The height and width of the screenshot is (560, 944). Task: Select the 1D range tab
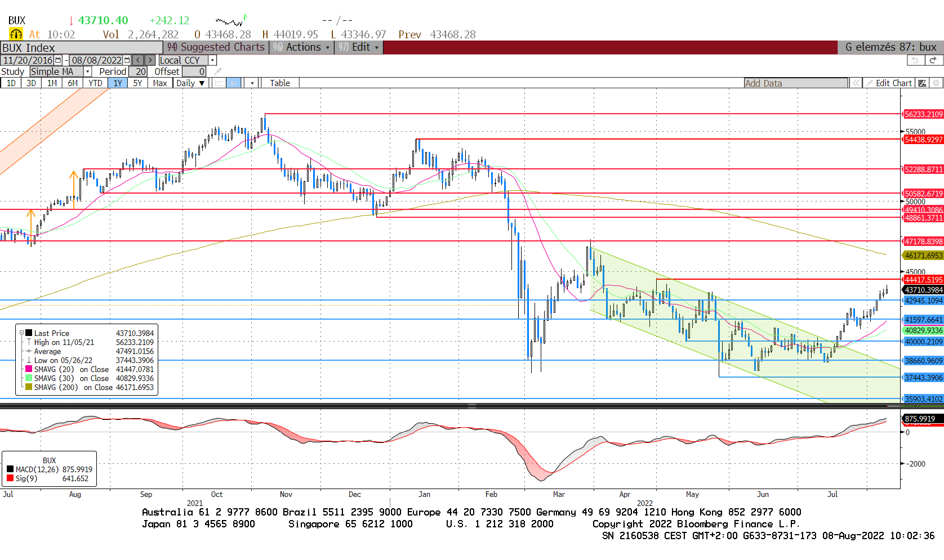(x=11, y=83)
